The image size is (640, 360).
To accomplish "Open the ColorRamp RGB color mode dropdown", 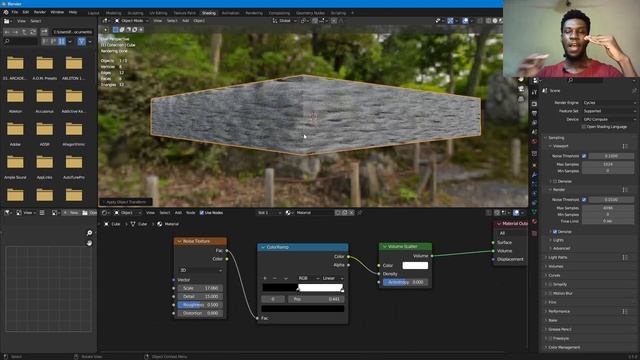I will click(x=308, y=278).
